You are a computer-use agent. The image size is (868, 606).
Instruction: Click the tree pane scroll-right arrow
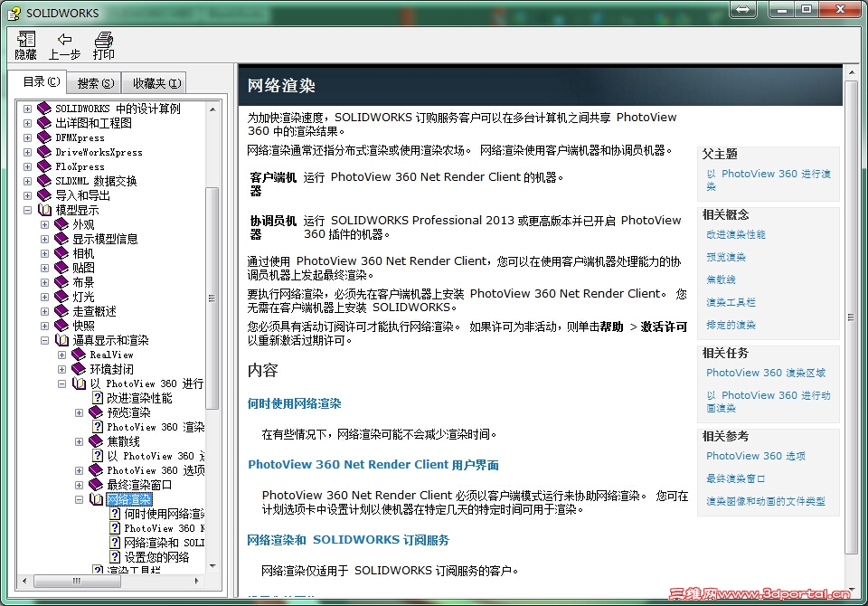(196, 581)
